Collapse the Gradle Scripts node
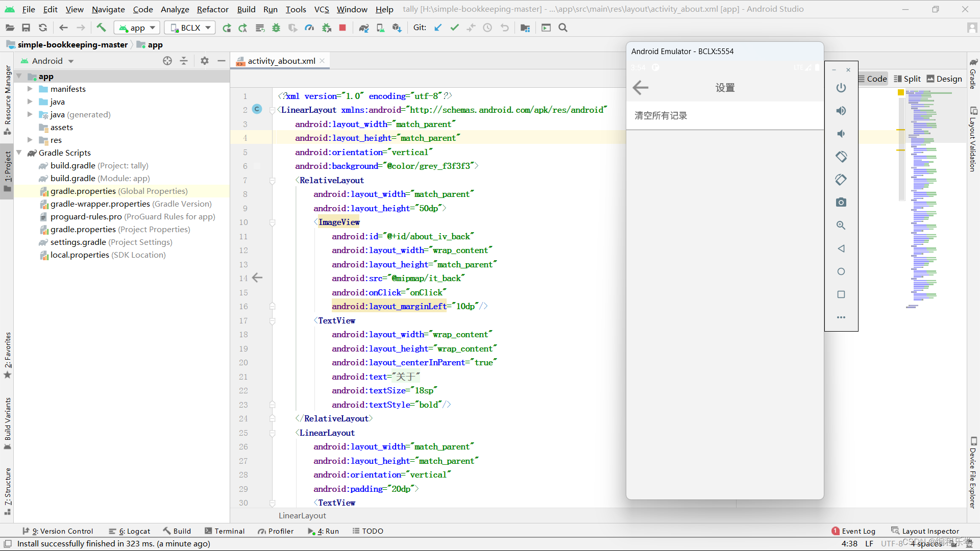The image size is (980, 551). 19,153
